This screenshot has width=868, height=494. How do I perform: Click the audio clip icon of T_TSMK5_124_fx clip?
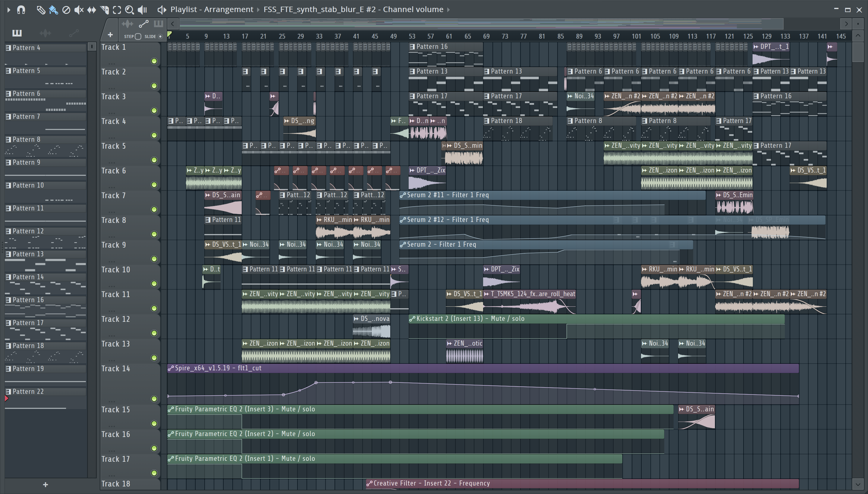click(486, 294)
